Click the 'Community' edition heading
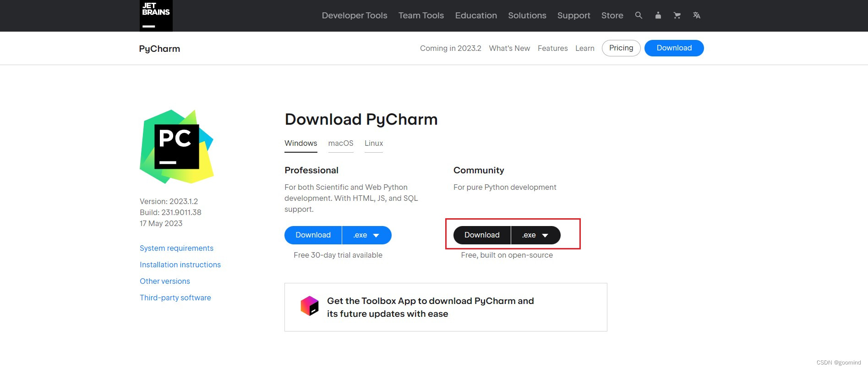The width and height of the screenshot is (868, 370). coord(479,170)
